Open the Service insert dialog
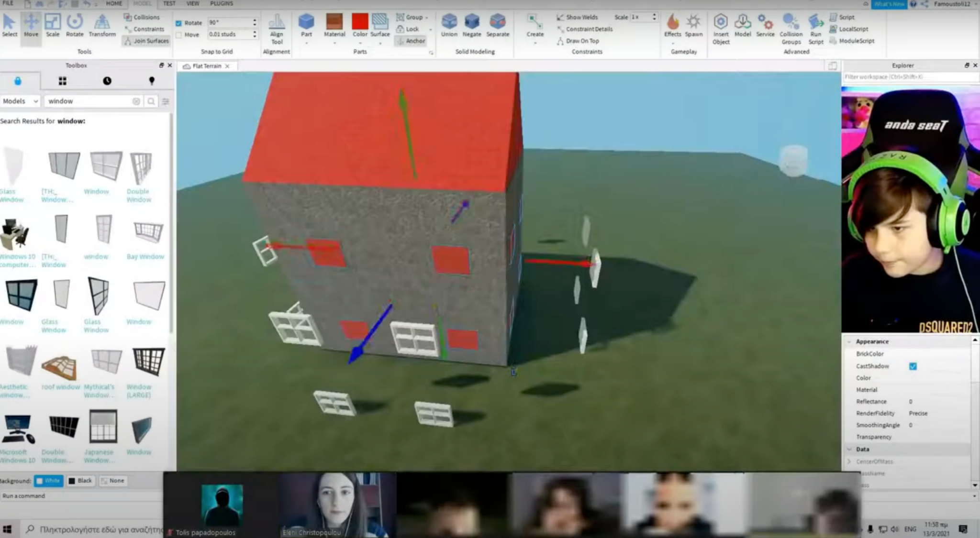Viewport: 980px width, 538px height. (765, 25)
